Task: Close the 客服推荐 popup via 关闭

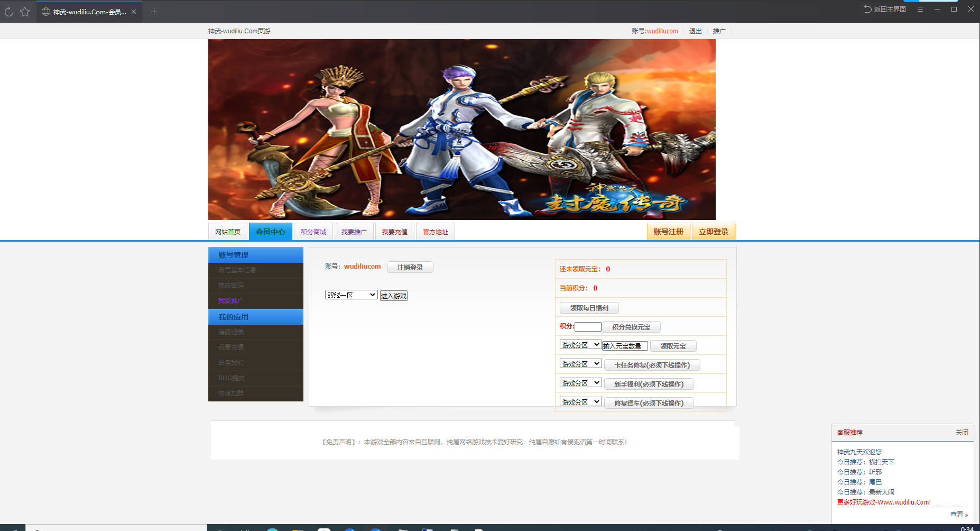Action: click(x=961, y=433)
